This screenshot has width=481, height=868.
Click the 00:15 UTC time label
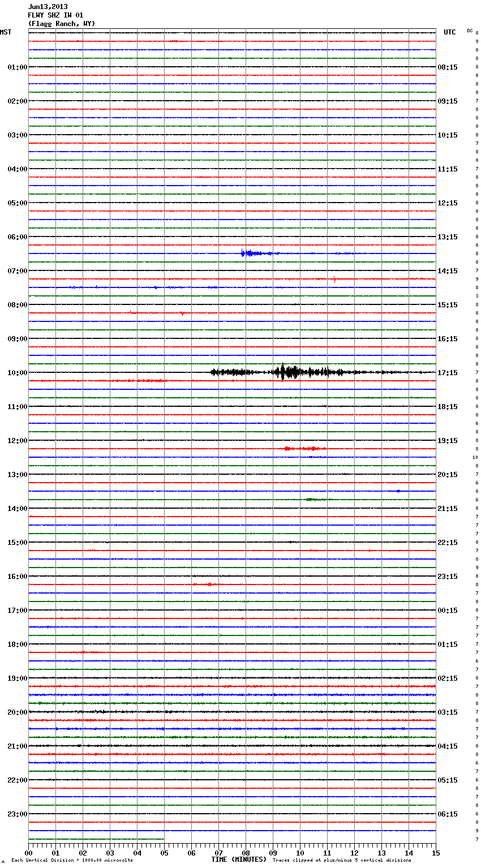click(448, 611)
